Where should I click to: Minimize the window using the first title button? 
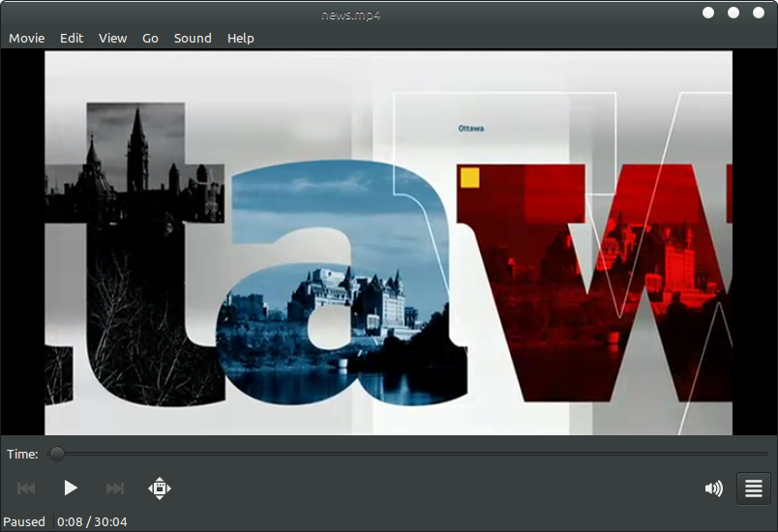click(708, 13)
